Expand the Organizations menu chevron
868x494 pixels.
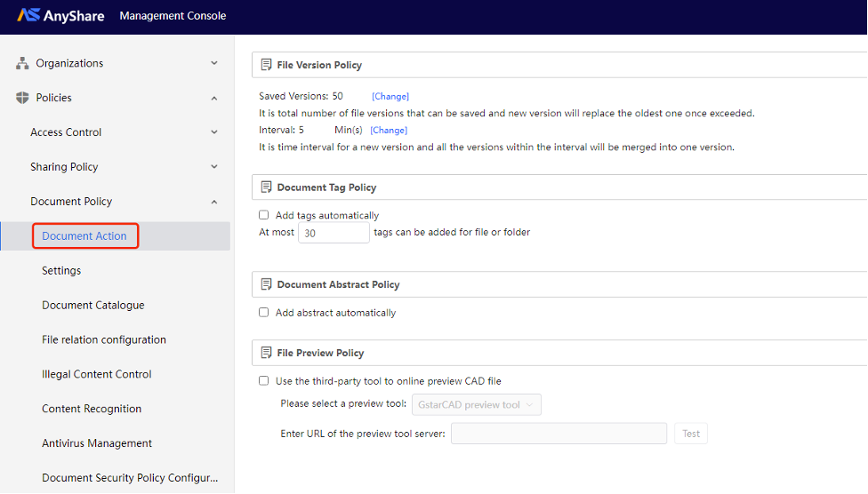click(214, 63)
